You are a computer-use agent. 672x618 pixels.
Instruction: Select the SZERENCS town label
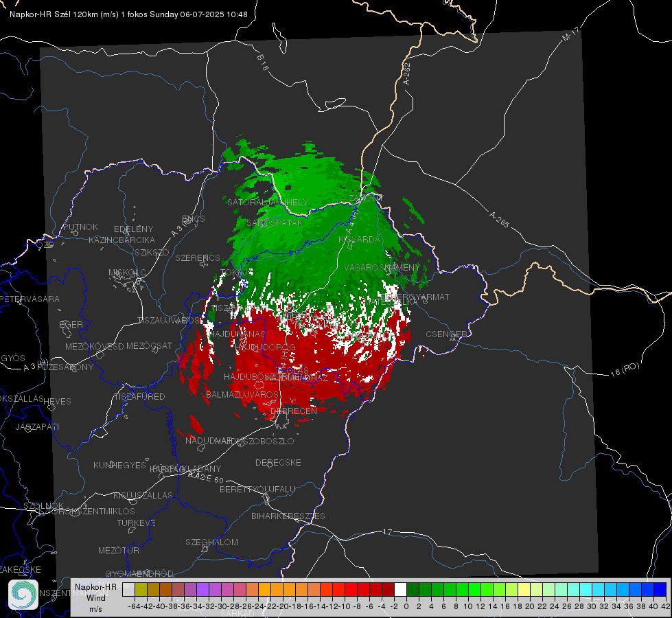pyautogui.click(x=198, y=257)
